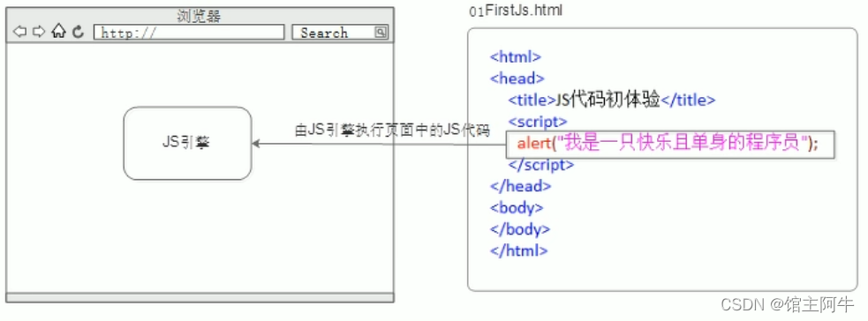
Task: Select the highlighted alert code line
Action: [670, 145]
